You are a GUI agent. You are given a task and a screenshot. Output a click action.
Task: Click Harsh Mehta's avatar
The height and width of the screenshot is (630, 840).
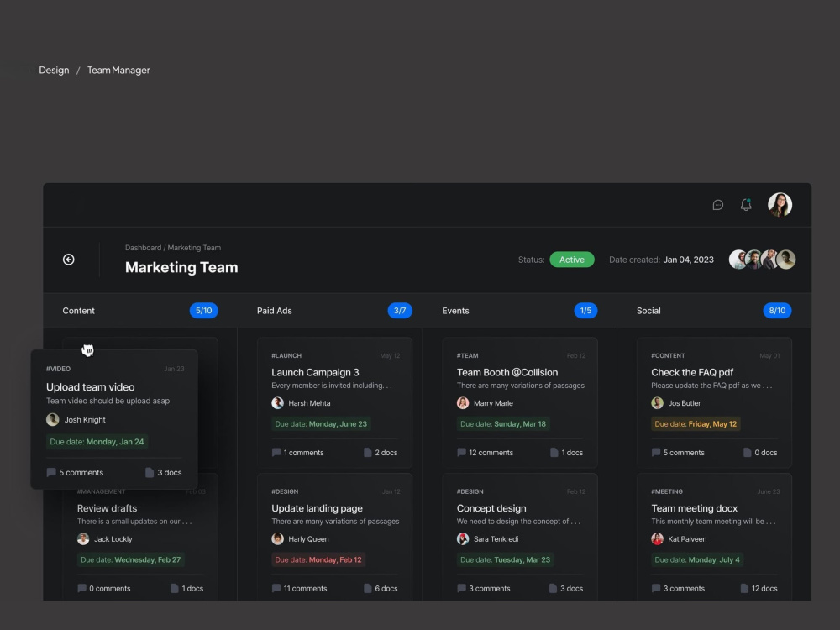277,403
